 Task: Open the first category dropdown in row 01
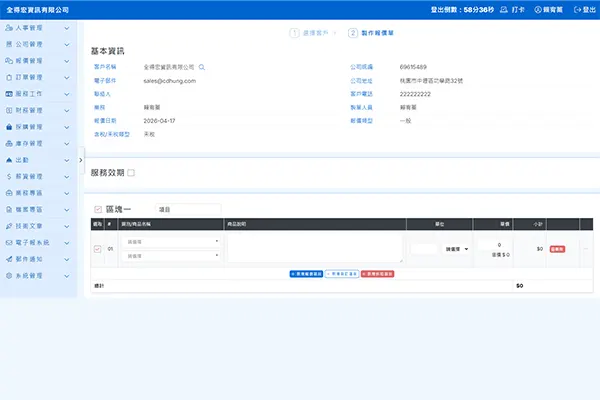coord(171,242)
